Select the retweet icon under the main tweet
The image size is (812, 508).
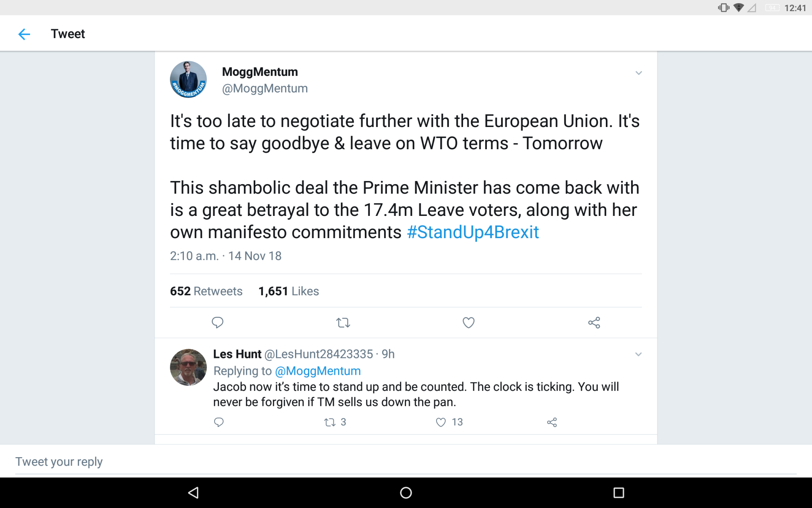(343, 323)
